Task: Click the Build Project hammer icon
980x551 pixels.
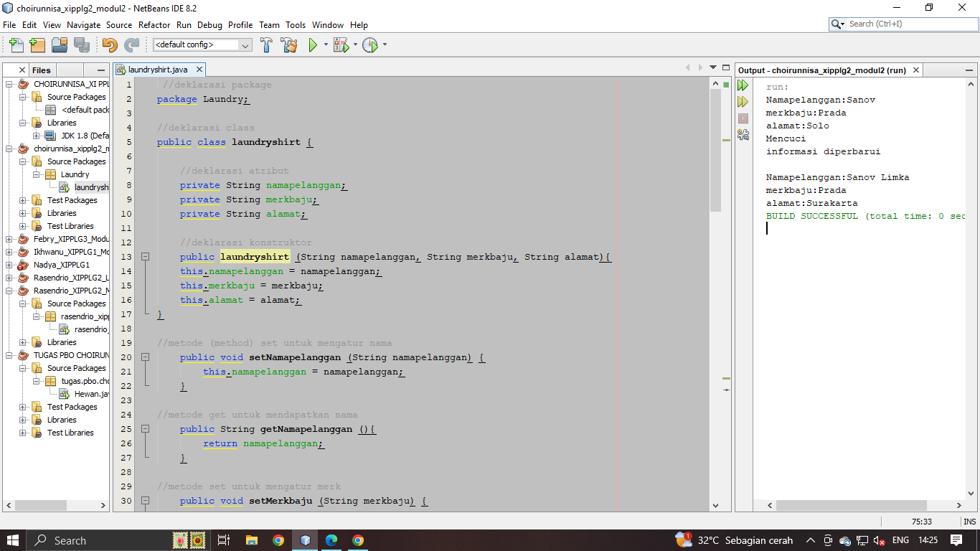Action: (x=266, y=45)
